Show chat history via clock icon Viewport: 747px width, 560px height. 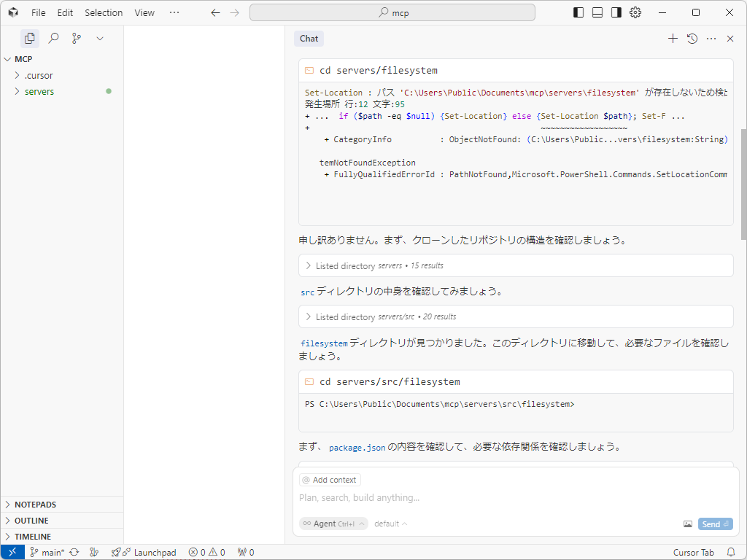tap(692, 39)
